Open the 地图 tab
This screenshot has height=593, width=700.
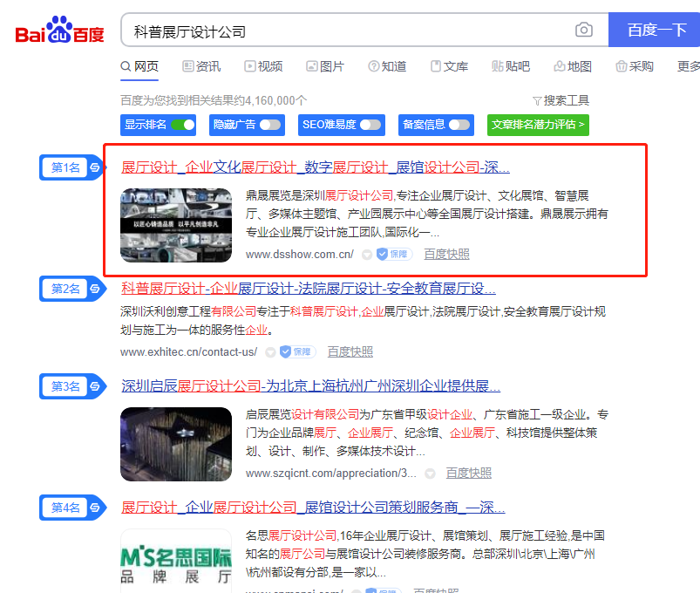573,66
